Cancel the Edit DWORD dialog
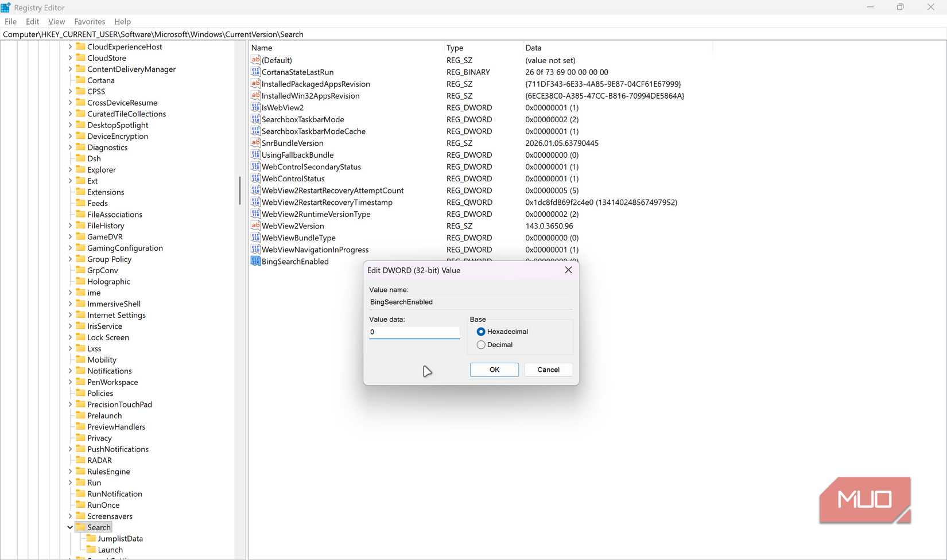947x560 pixels. click(x=548, y=370)
